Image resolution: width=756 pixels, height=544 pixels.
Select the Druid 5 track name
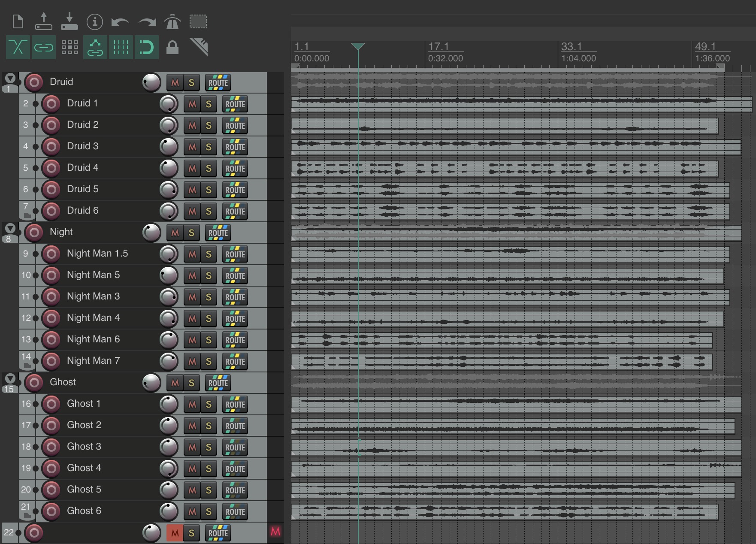(x=82, y=189)
